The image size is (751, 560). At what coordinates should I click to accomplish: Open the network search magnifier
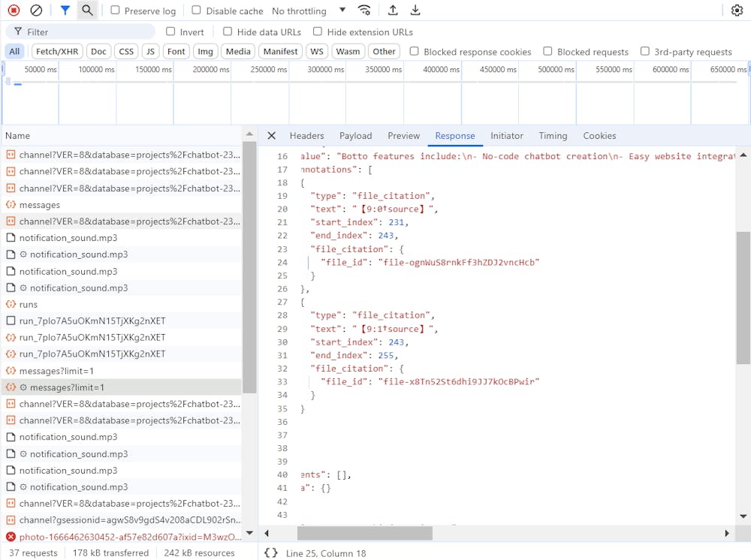point(88,11)
